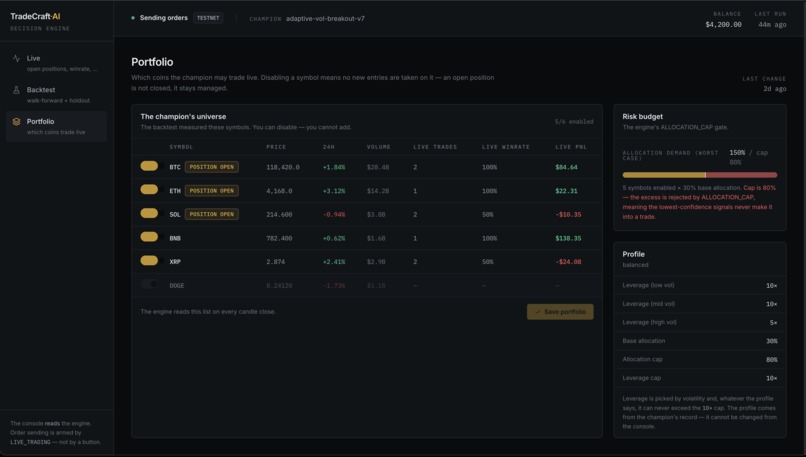Click BTC 24h change +1.84%
806x457 pixels.
pos(334,167)
